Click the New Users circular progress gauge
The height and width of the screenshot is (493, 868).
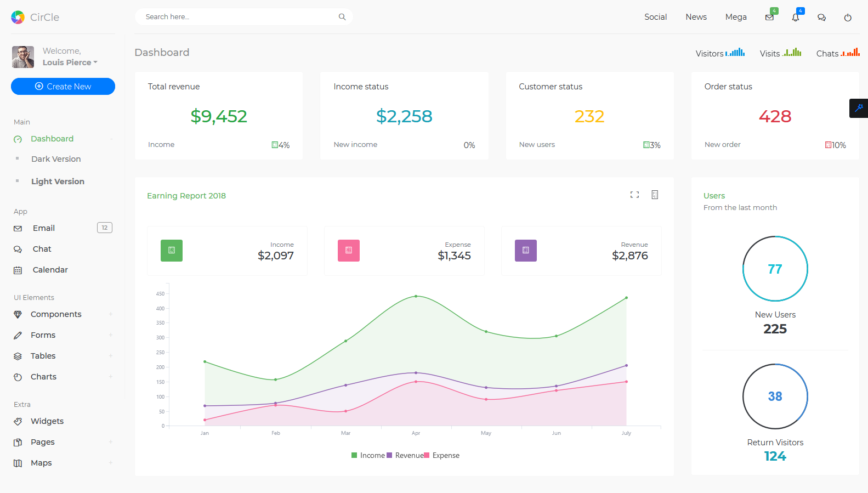click(x=775, y=269)
